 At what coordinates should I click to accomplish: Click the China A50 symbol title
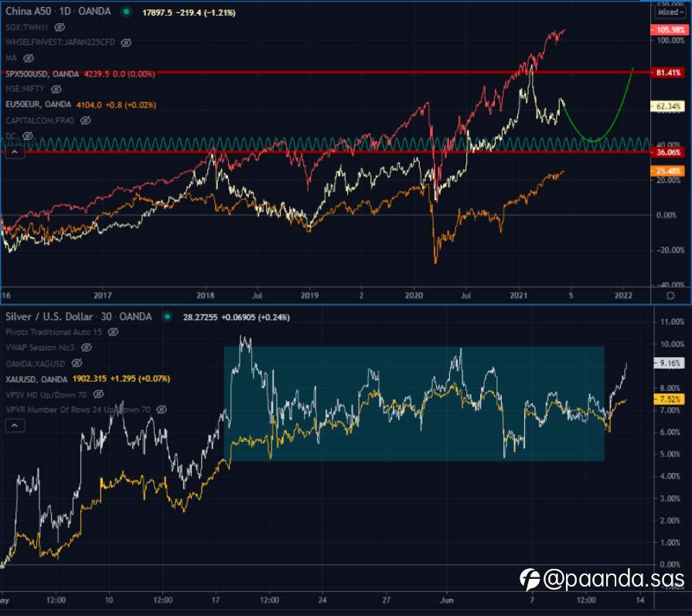[29, 12]
